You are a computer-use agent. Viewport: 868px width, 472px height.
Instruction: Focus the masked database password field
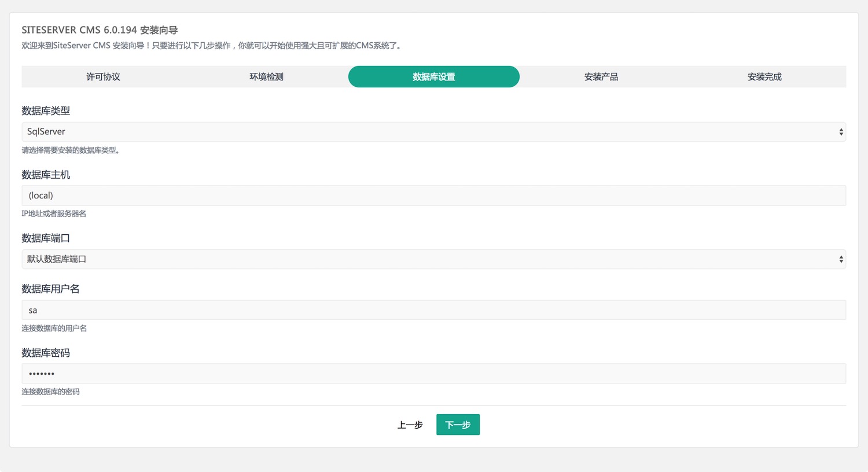pos(433,374)
